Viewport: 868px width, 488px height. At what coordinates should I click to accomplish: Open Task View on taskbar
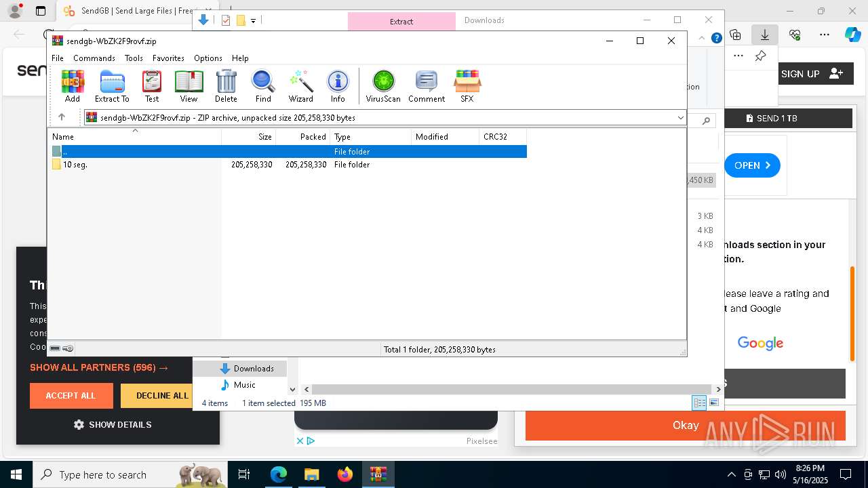click(x=244, y=474)
